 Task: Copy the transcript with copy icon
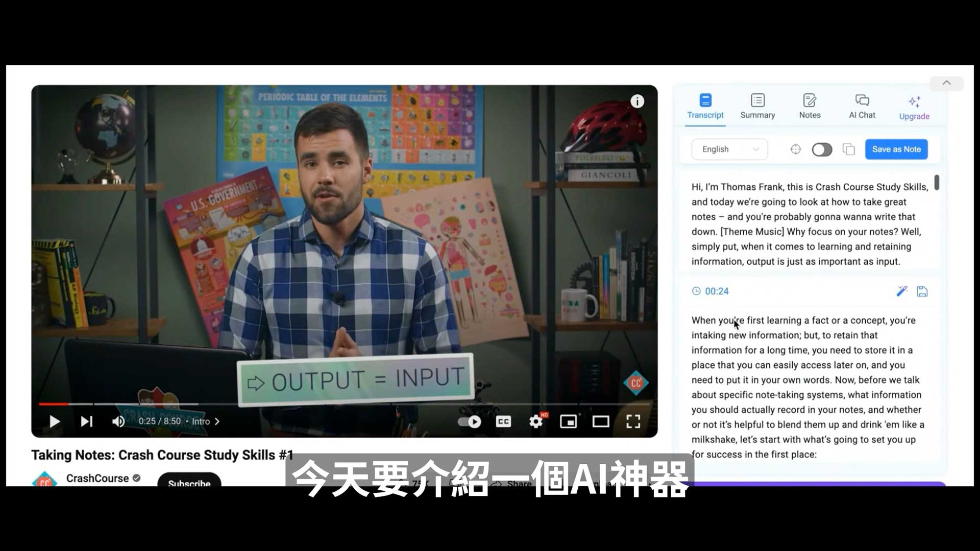click(849, 149)
